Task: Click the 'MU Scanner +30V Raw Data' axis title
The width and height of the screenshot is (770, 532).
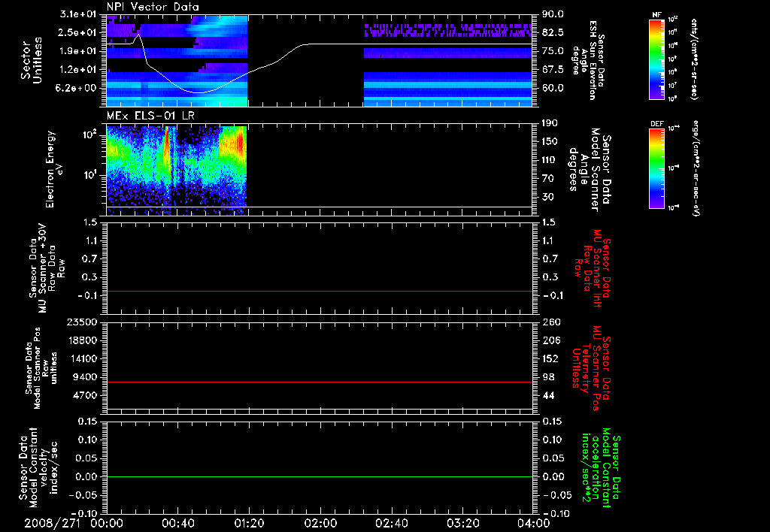Action: [47, 268]
